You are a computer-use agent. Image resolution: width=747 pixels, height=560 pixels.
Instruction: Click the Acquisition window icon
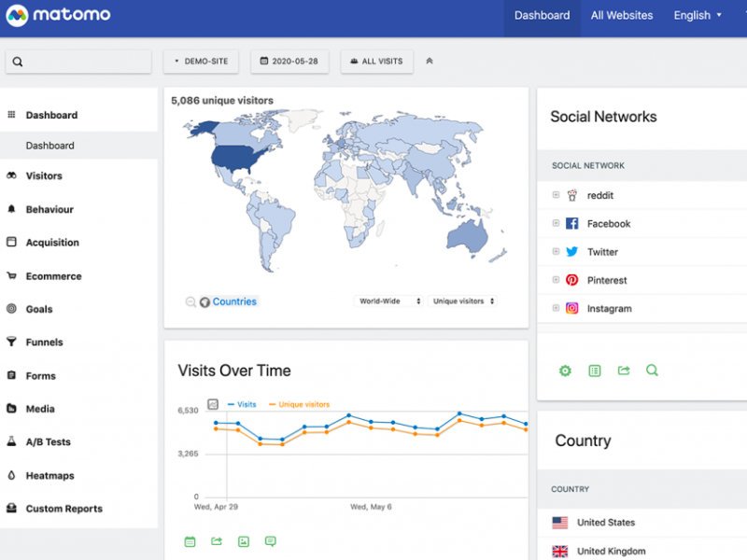[x=11, y=242]
